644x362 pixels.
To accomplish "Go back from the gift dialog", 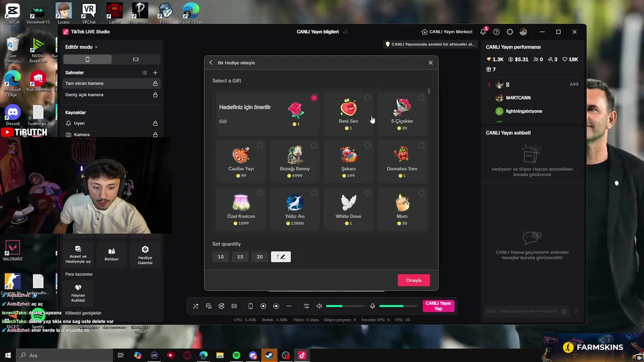I will coord(211,63).
